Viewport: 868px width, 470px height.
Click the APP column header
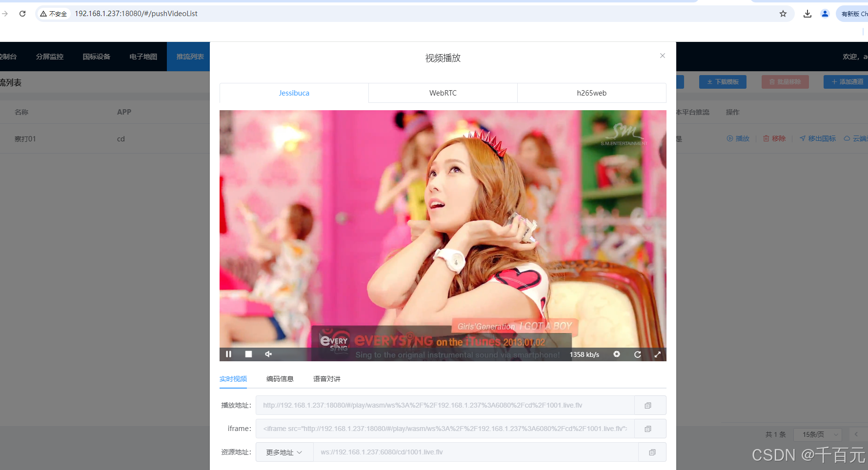click(124, 112)
